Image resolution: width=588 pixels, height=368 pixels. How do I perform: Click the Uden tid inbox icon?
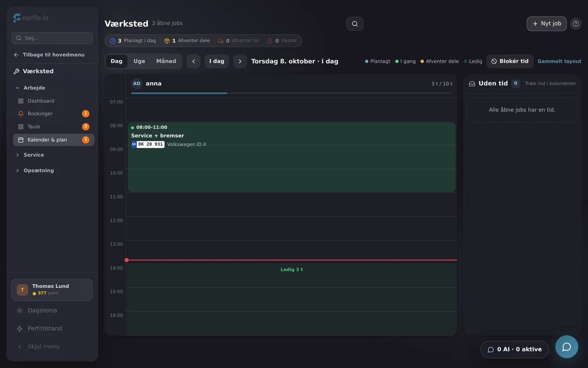[x=472, y=84]
